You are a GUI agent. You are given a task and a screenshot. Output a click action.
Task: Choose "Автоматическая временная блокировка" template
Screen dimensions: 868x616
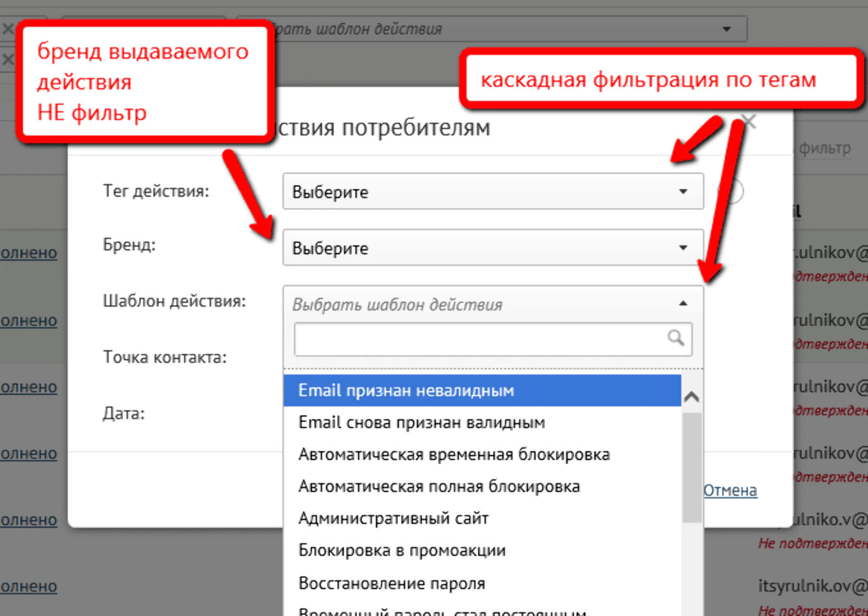(454, 454)
